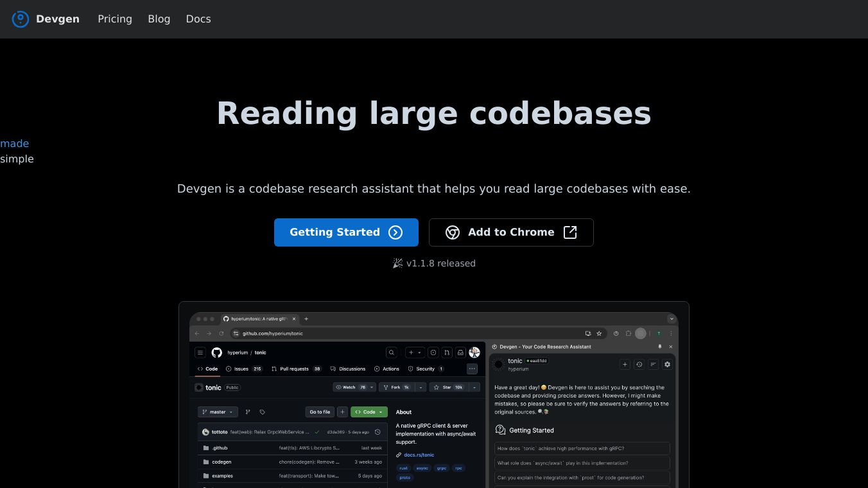Click the commit history clock icon in tottoto row

pyautogui.click(x=378, y=432)
